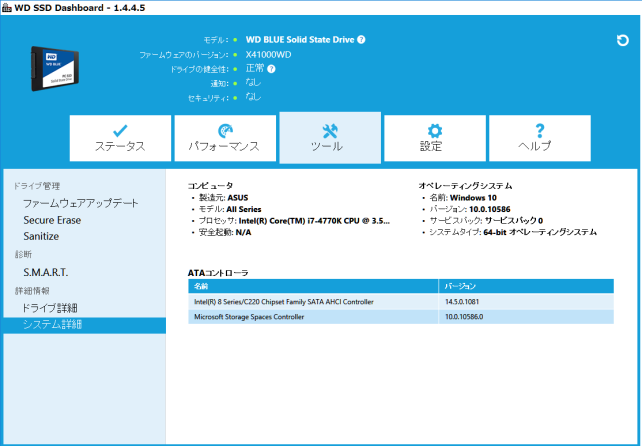Select ファームウェアアップデート in sidebar
The height and width of the screenshot is (446, 642).
(81, 203)
